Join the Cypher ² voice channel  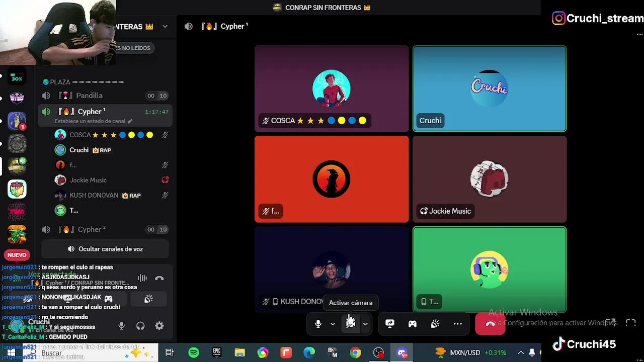click(106, 229)
